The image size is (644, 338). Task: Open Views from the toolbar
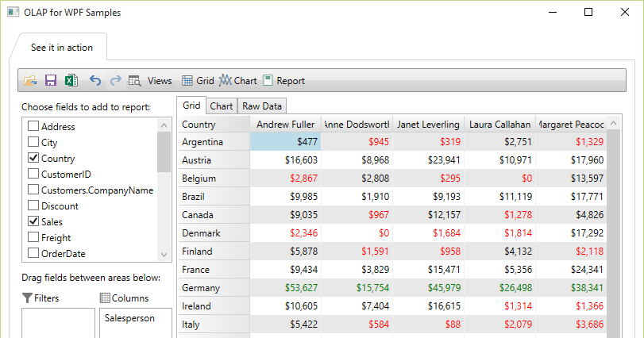coord(150,80)
